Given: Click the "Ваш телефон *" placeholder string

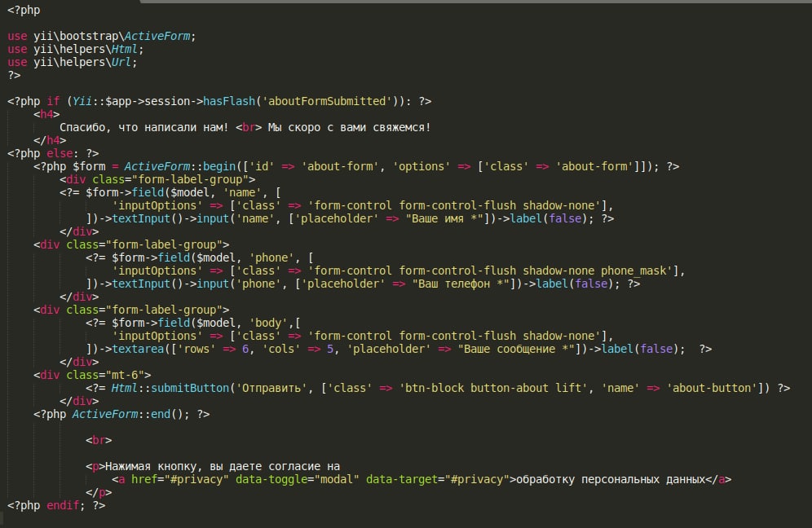Looking at the screenshot, I should click(x=461, y=284).
